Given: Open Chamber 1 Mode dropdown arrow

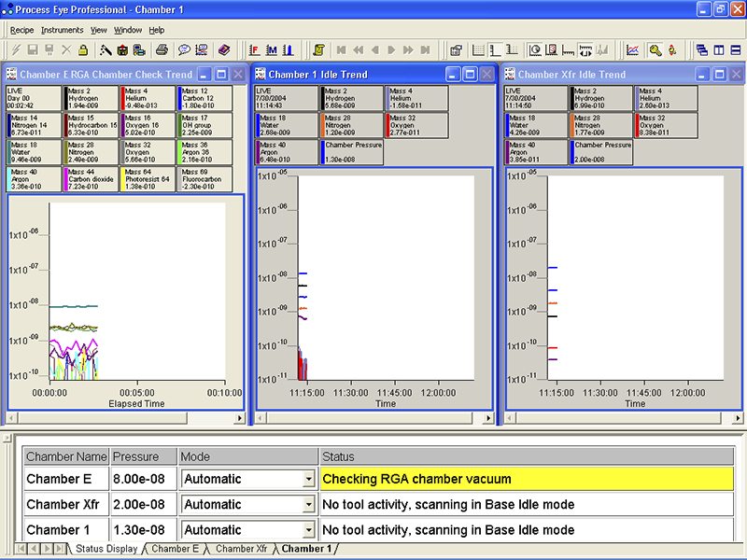Looking at the screenshot, I should click(308, 530).
